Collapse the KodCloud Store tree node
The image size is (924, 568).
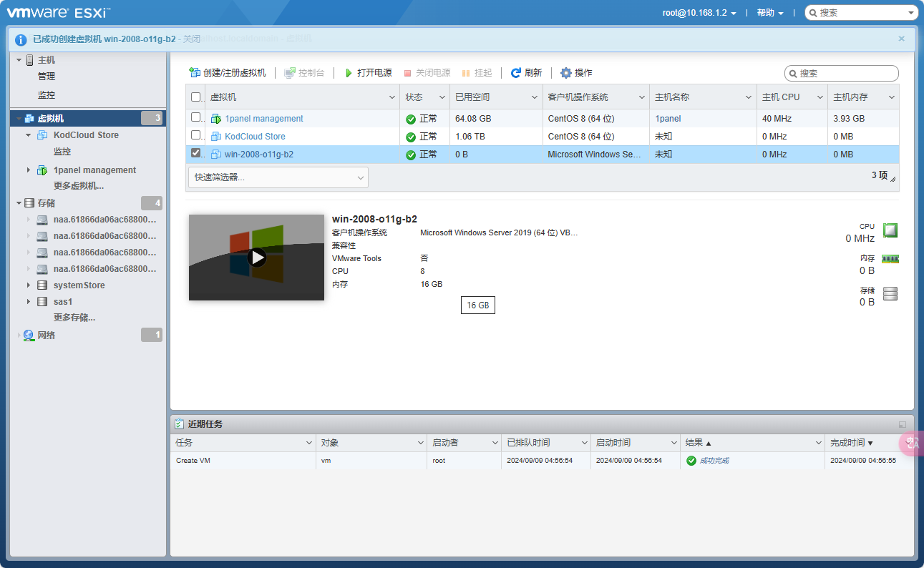click(29, 135)
